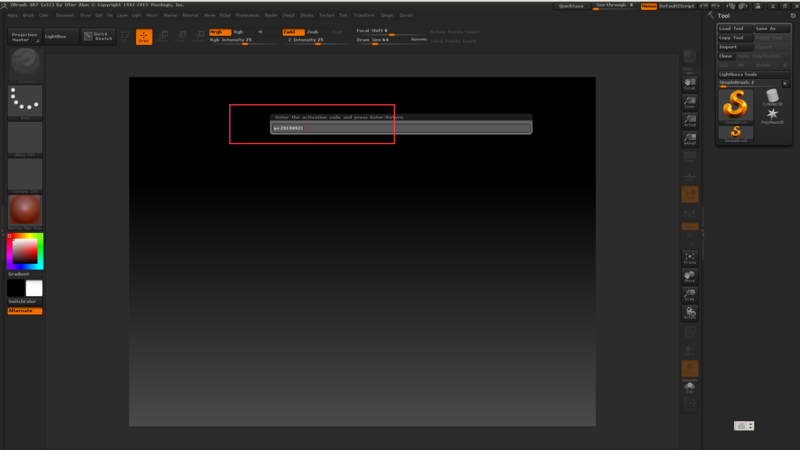Select the Draw mode icon

click(x=144, y=37)
